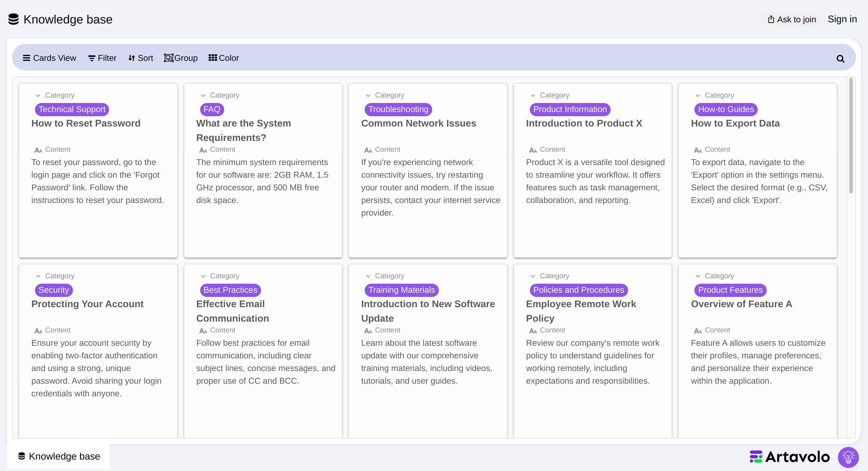Collapse Category on How to Reset Password card
The width and height of the screenshot is (868, 471).
tap(38, 95)
